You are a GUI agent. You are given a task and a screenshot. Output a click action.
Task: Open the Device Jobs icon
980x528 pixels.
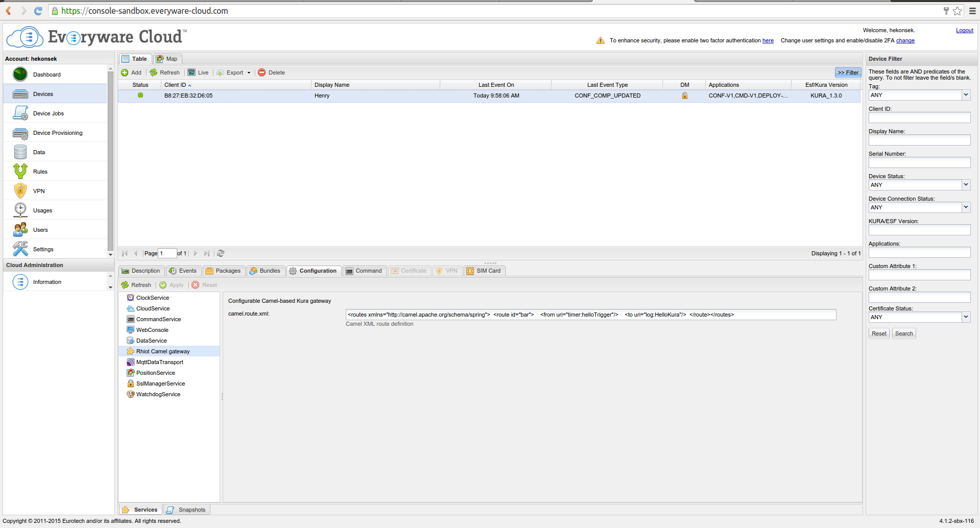(x=20, y=113)
